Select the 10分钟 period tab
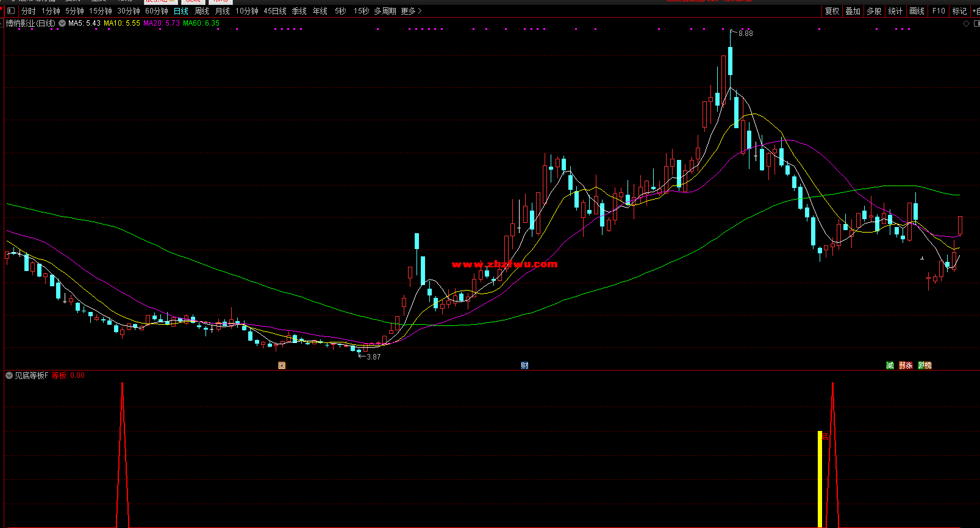 point(247,11)
